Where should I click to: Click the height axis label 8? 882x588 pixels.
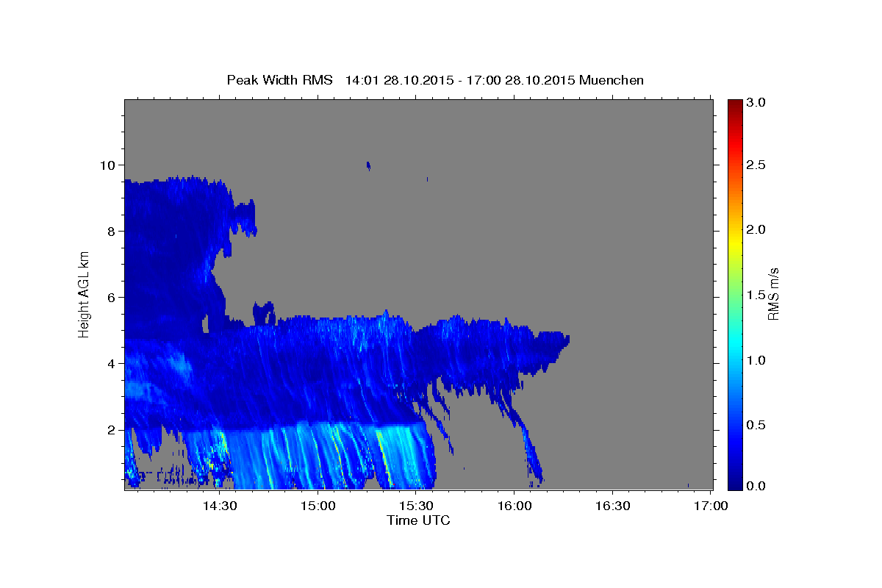click(113, 231)
